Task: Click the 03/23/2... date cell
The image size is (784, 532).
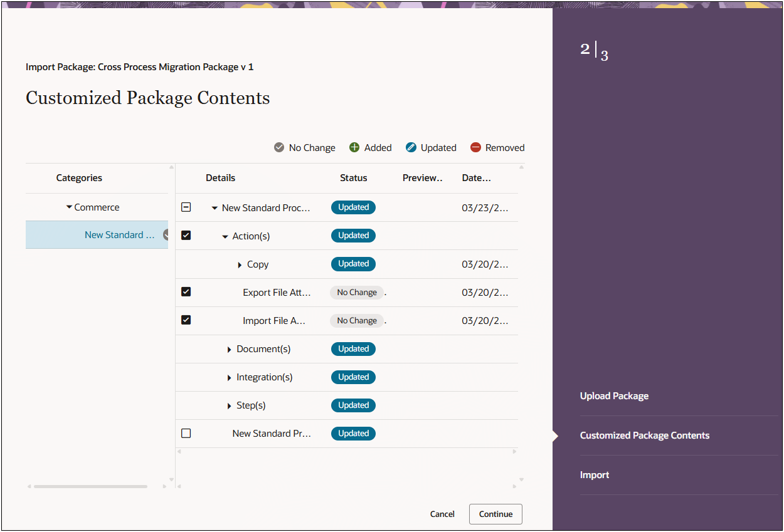Action: click(x=485, y=208)
